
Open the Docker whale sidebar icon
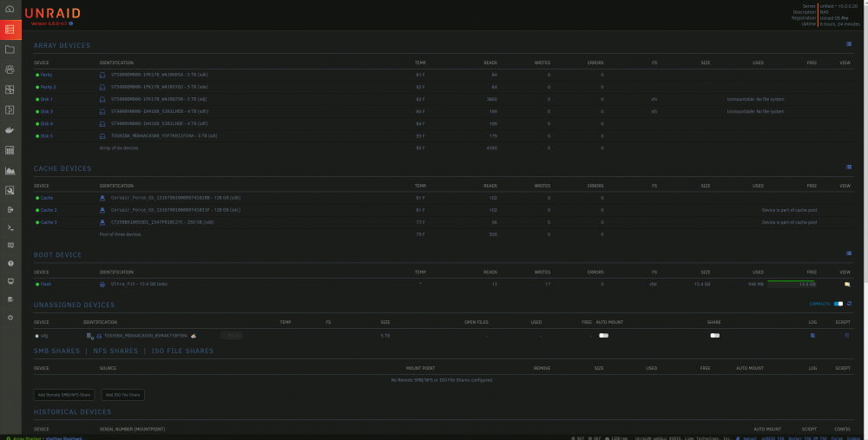(10, 130)
